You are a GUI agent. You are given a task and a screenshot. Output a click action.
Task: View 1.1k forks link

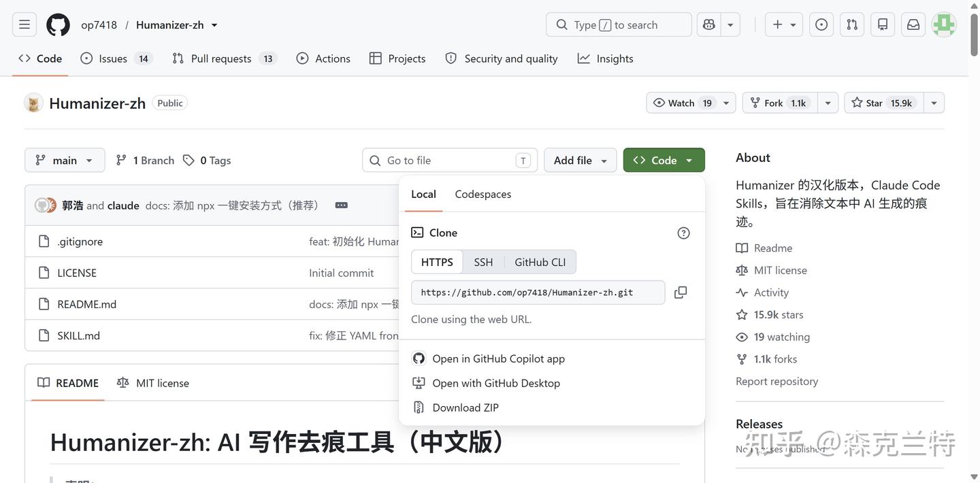click(766, 359)
